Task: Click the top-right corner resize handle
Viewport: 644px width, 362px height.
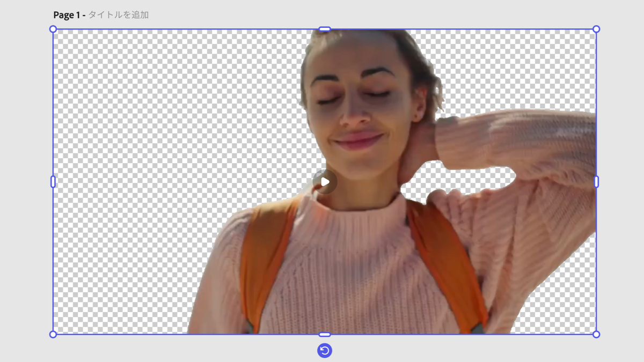Action: coord(596,29)
